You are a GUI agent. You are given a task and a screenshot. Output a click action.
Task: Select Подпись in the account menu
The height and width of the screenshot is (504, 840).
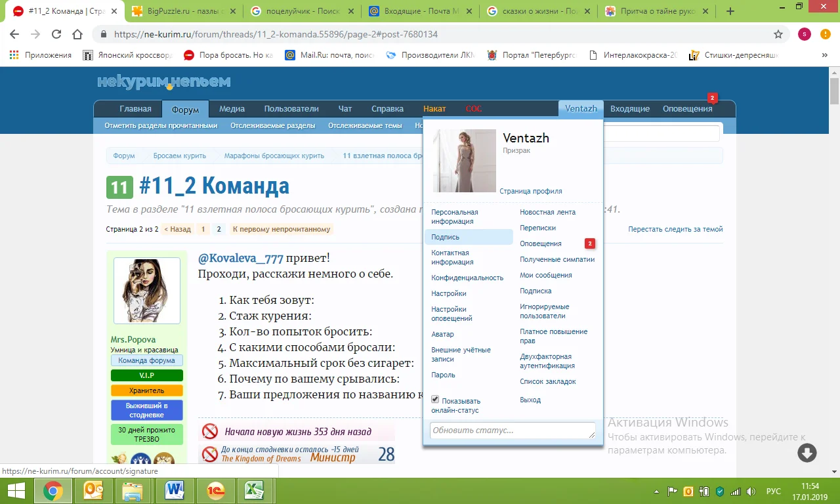pyautogui.click(x=446, y=237)
